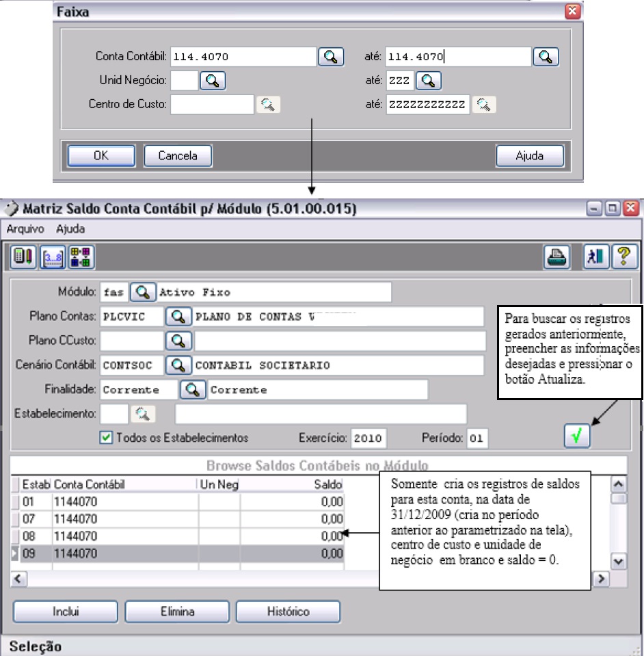This screenshot has width=644, height=656.
Task: Open lookup for ending Conta Contábil
Action: tap(546, 57)
